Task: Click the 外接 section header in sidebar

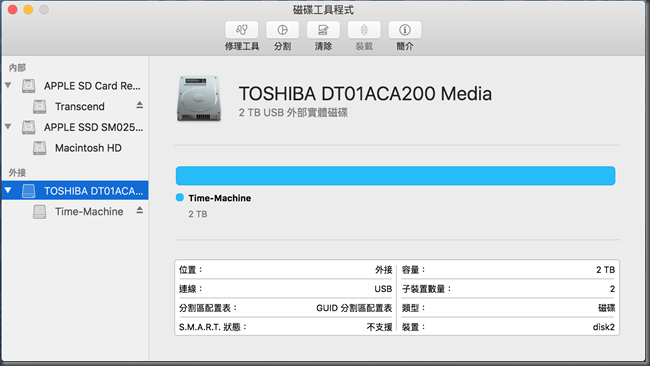Action: click(17, 172)
